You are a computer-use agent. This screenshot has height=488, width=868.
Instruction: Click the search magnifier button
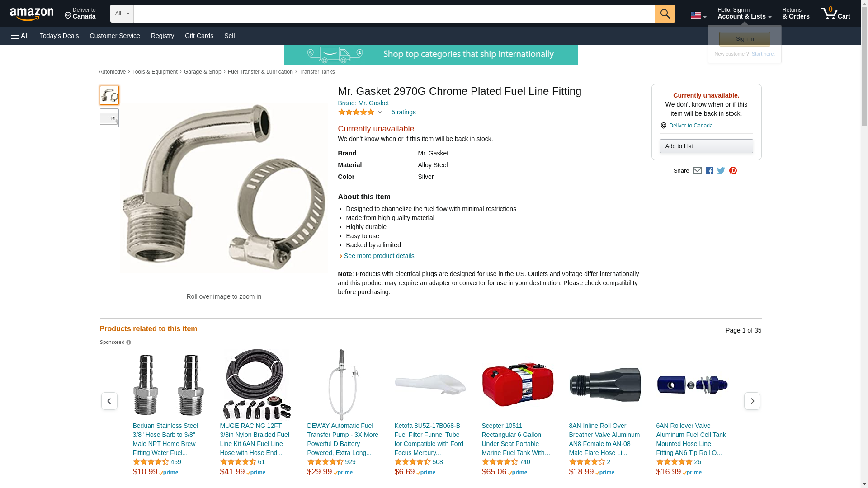tap(665, 14)
